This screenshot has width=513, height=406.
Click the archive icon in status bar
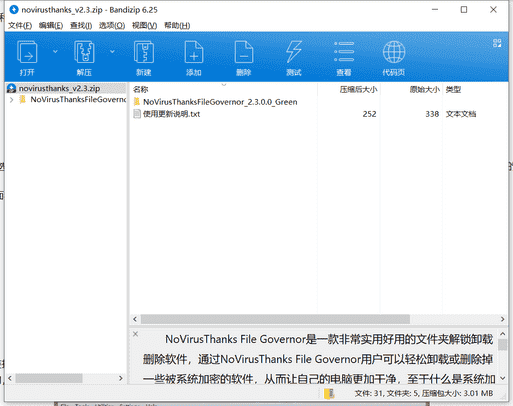pyautogui.click(x=329, y=394)
